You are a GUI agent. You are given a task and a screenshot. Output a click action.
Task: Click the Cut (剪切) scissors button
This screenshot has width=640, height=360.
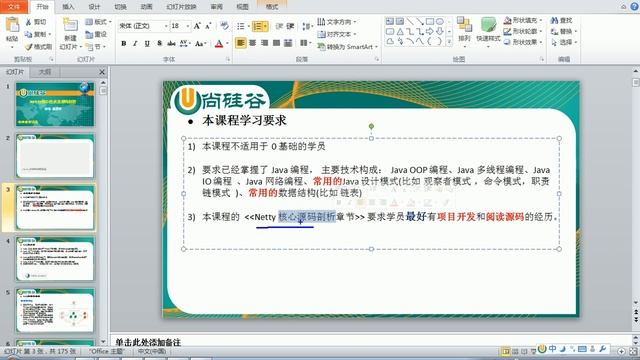pos(36,22)
